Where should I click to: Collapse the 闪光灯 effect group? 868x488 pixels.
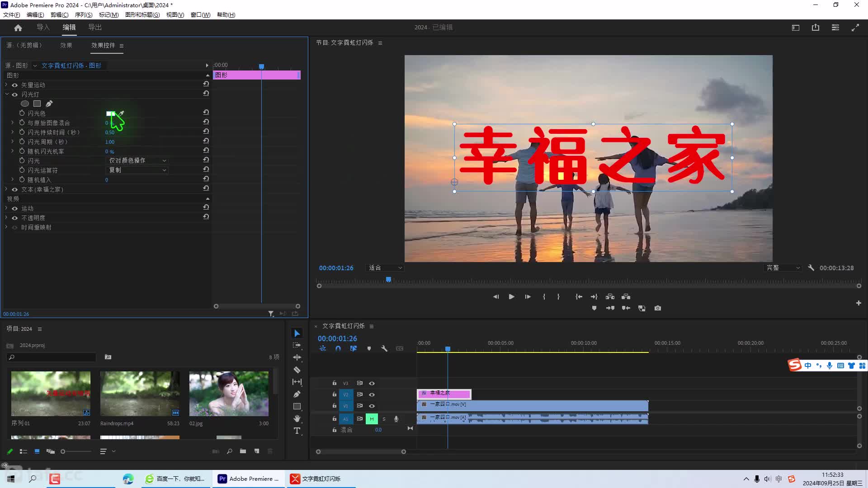[7, 94]
